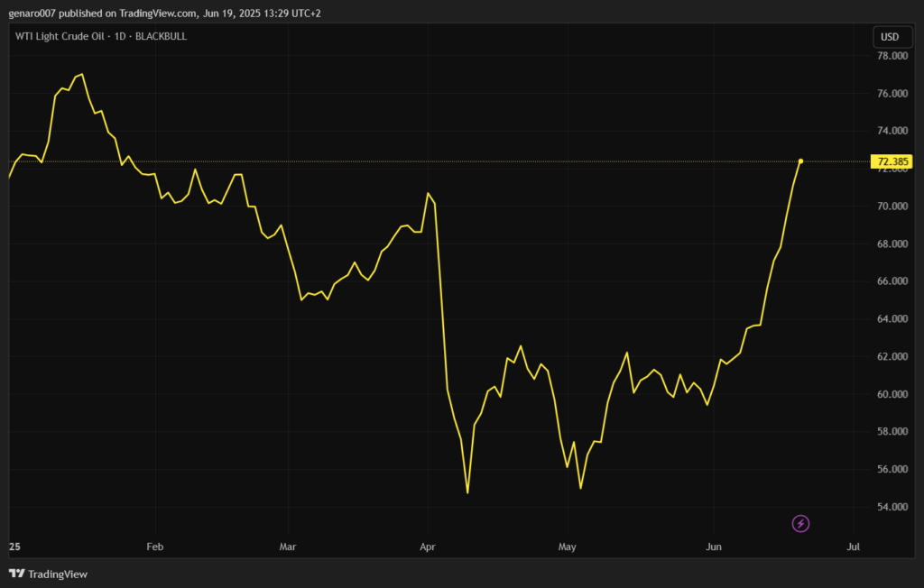Viewport: 924px width, 588px height.
Task: Click the Jul label on time axis
Action: coord(854,547)
